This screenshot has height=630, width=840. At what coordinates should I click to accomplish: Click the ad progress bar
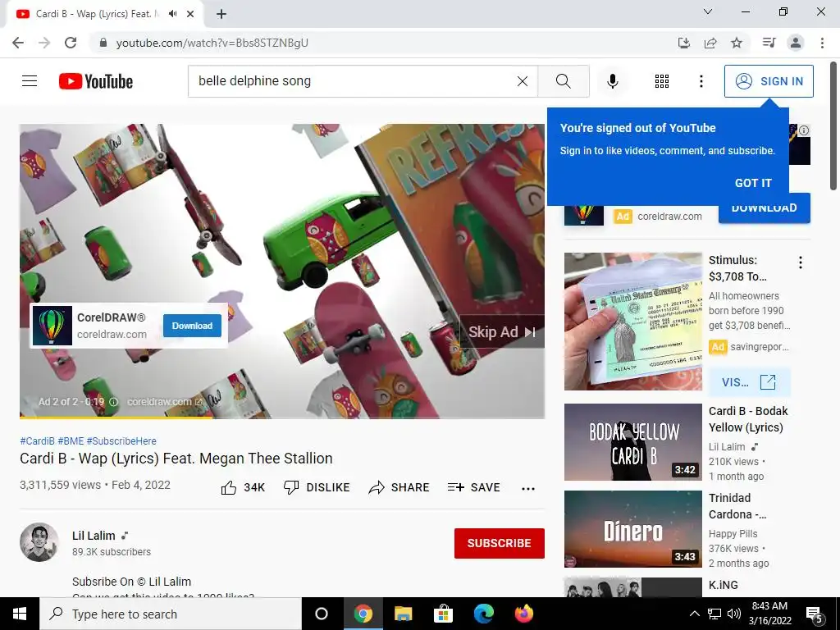click(282, 417)
